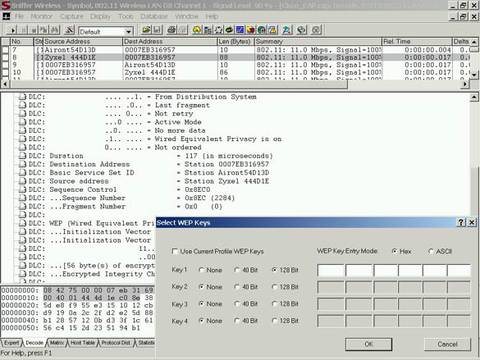Set Key 3 to 128 Bit
This screenshot has width=480, height=360.
(275, 304)
